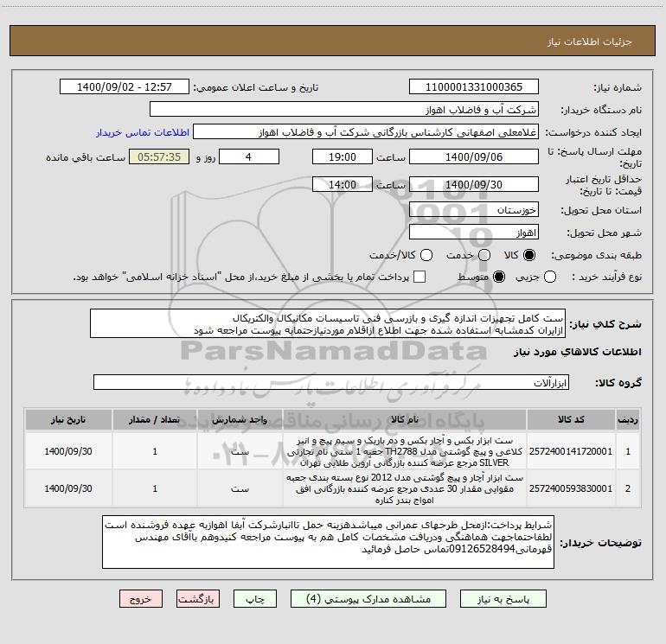Click the remaining time countdown 05:57:35
This screenshot has width=666, height=644.
point(159,156)
